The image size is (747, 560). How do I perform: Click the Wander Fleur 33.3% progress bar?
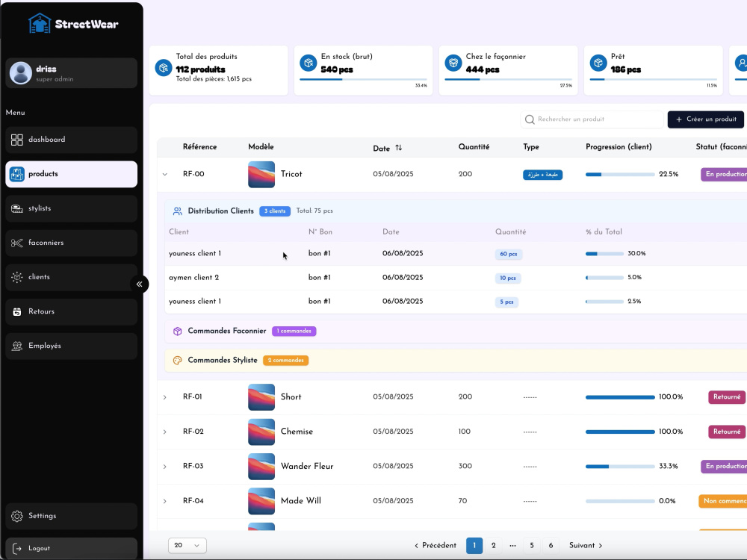coord(620,467)
